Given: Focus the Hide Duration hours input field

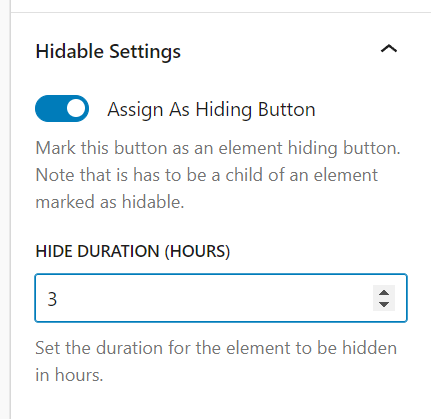Looking at the screenshot, I should pyautogui.click(x=221, y=298).
